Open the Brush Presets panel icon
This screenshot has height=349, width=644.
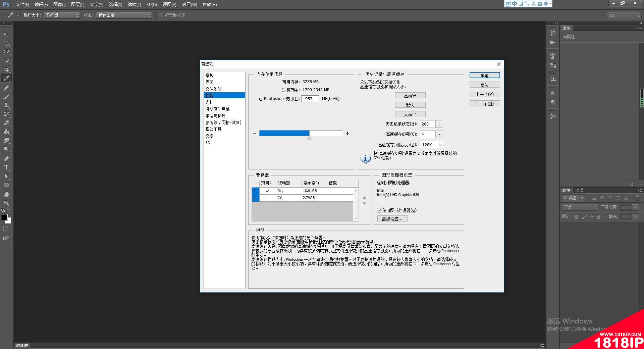pos(553,66)
